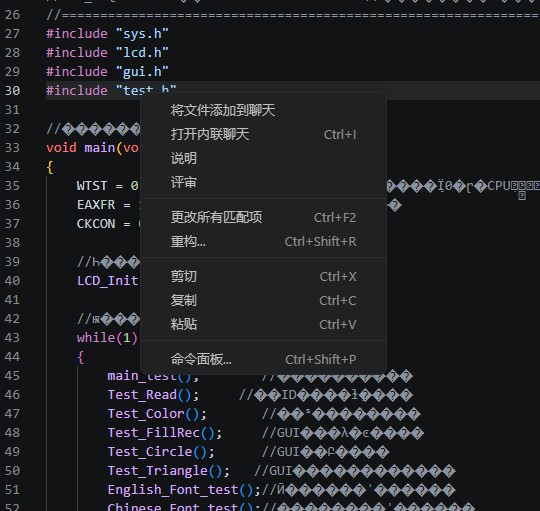Image resolution: width=540 pixels, height=511 pixels.
Task: Select 打开内联聊天 menu entry
Action: point(263,135)
